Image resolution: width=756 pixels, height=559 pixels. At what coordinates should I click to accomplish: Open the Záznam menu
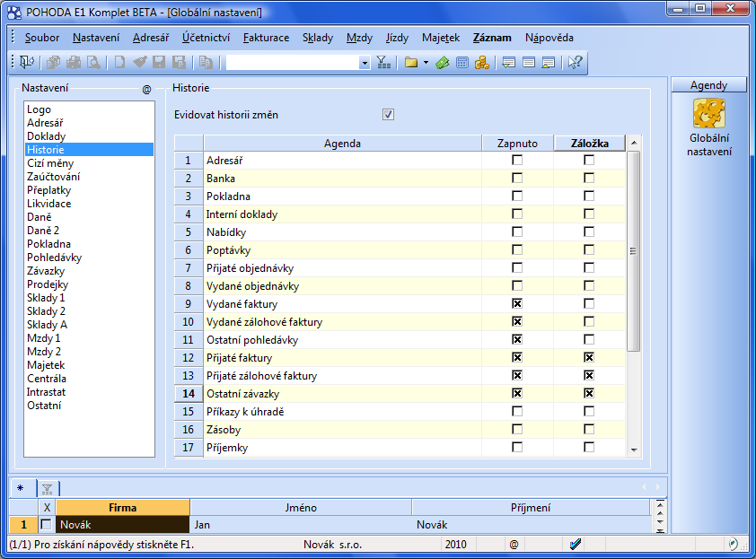(x=492, y=38)
